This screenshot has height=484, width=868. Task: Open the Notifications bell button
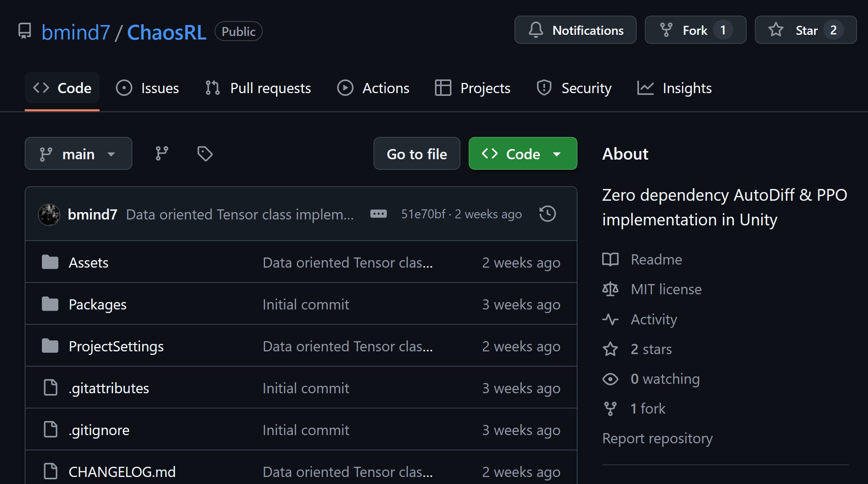[575, 30]
